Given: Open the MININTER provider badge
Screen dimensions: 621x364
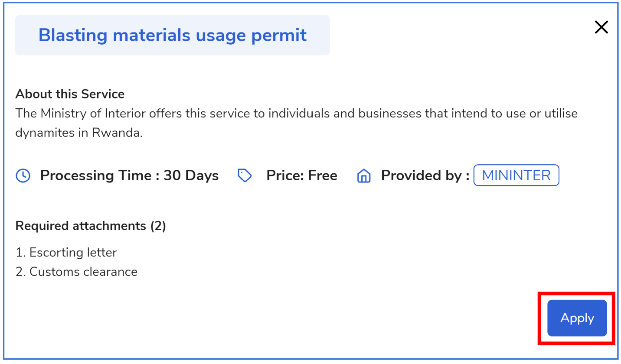Looking at the screenshot, I should pos(516,175).
